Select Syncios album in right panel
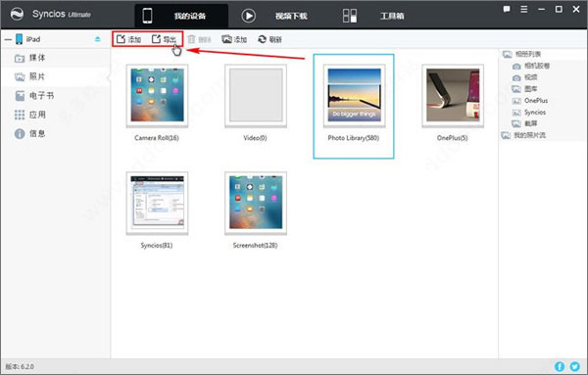 (529, 113)
